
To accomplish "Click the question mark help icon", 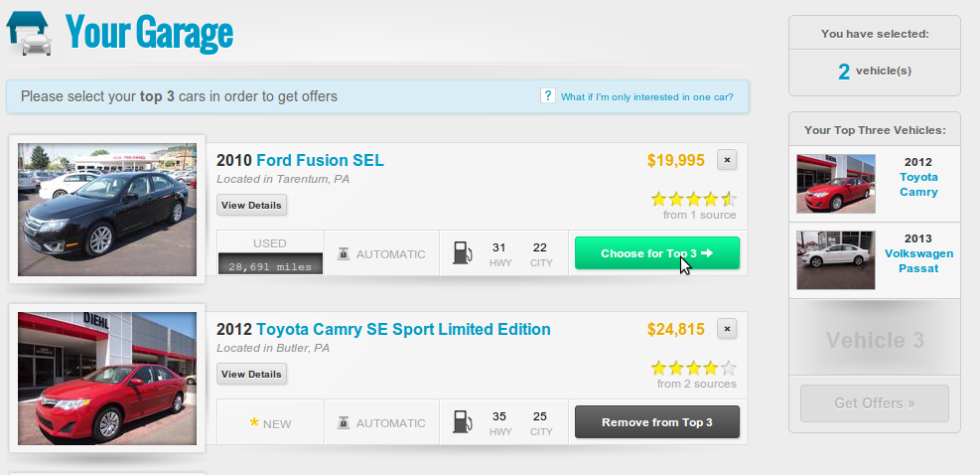I will pyautogui.click(x=547, y=96).
